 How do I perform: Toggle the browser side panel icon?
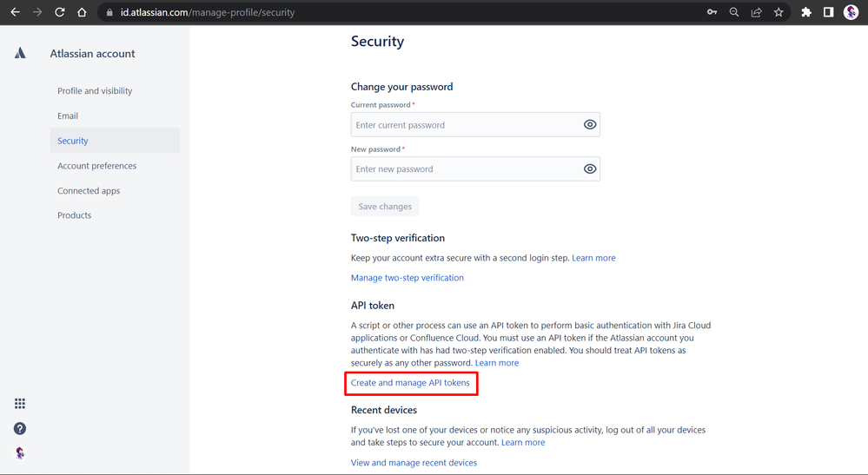pyautogui.click(x=829, y=12)
